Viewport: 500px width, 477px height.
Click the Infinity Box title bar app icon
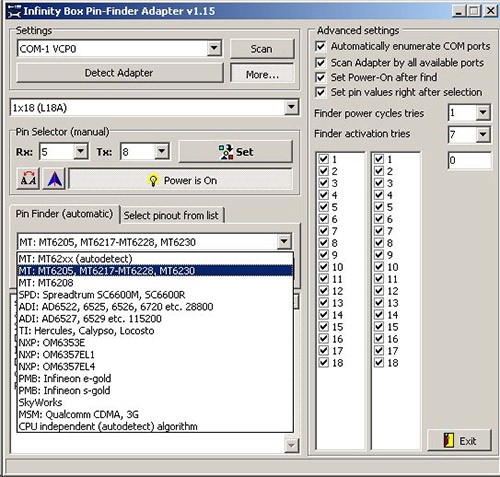tap(14, 11)
